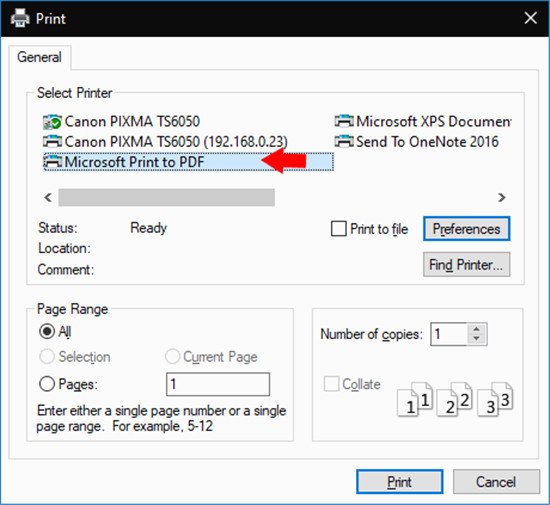
Task: Click the printer list left scroll arrow
Action: tap(48, 197)
